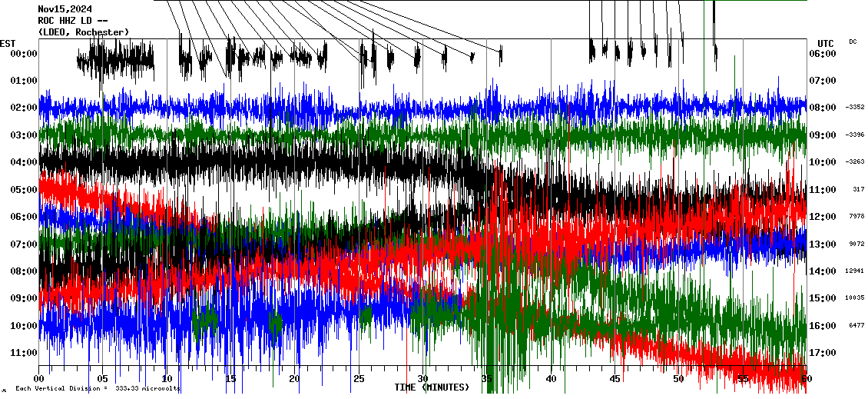The image size is (868, 399).
Task: Click the 60 minute tick label
Action: (807, 379)
